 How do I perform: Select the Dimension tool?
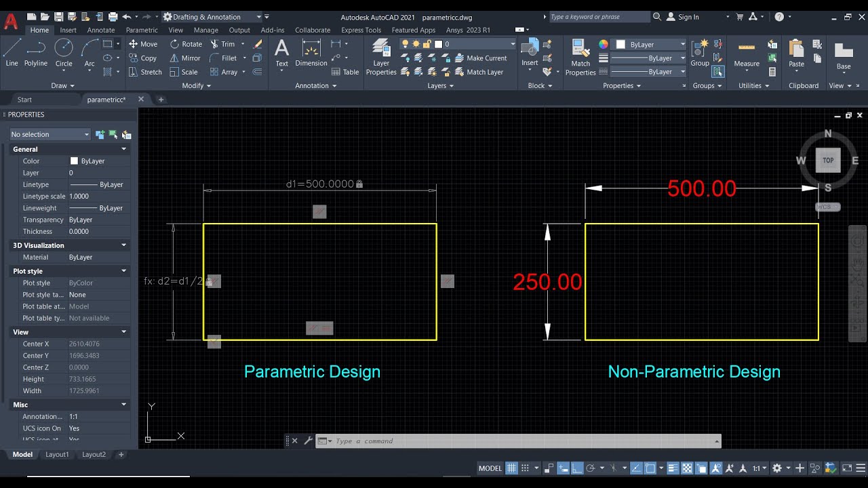pos(311,53)
